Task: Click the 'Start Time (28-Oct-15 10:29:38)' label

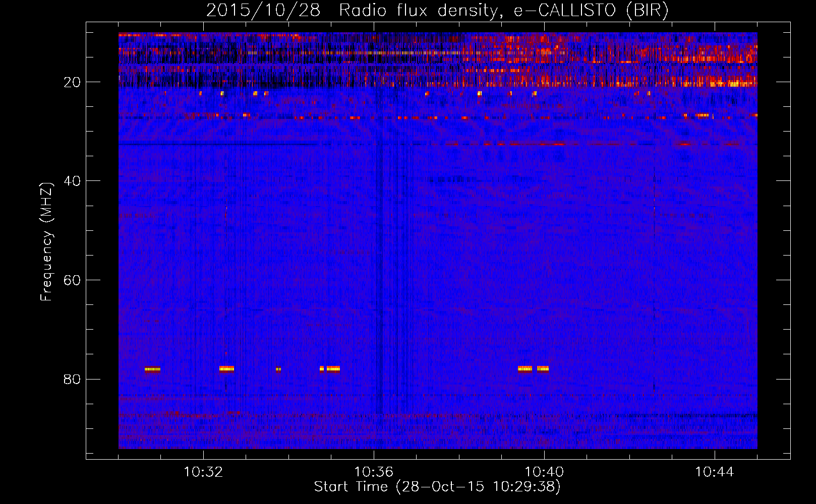Action: pos(437,487)
